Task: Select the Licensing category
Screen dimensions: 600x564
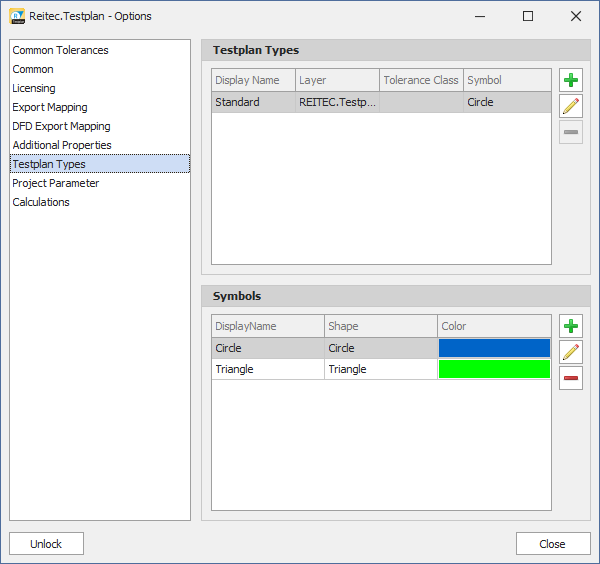Action: 34,88
